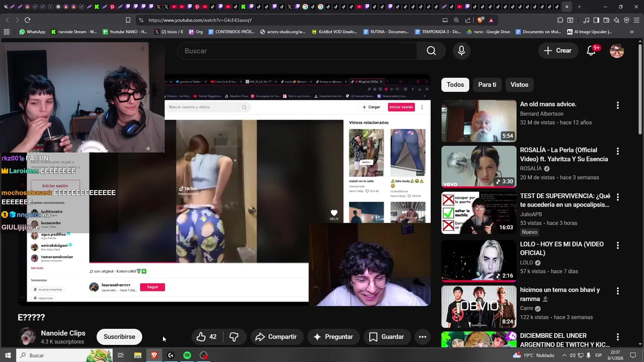Open a new browser tab with the plus button
644x362 pixels.
click(x=579, y=7)
